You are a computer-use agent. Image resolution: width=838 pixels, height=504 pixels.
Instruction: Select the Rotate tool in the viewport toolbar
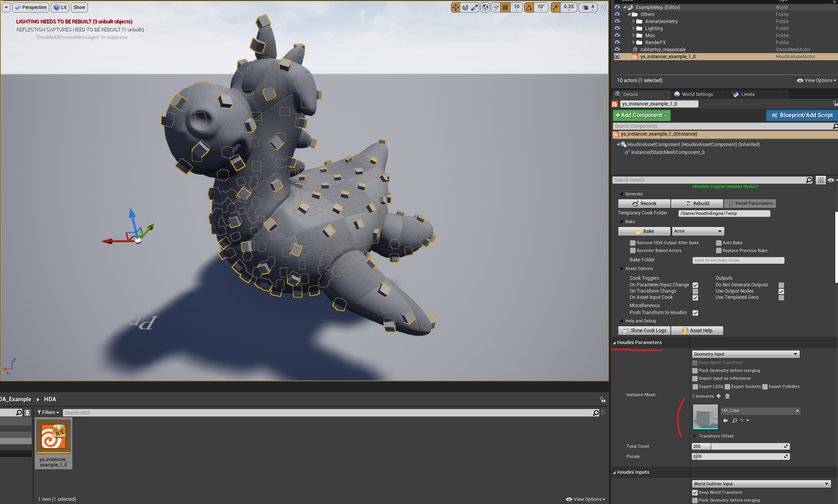coord(465,7)
